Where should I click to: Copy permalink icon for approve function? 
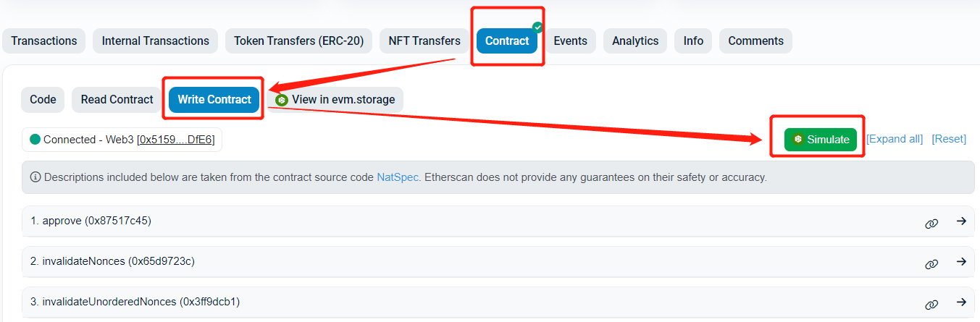(x=931, y=222)
